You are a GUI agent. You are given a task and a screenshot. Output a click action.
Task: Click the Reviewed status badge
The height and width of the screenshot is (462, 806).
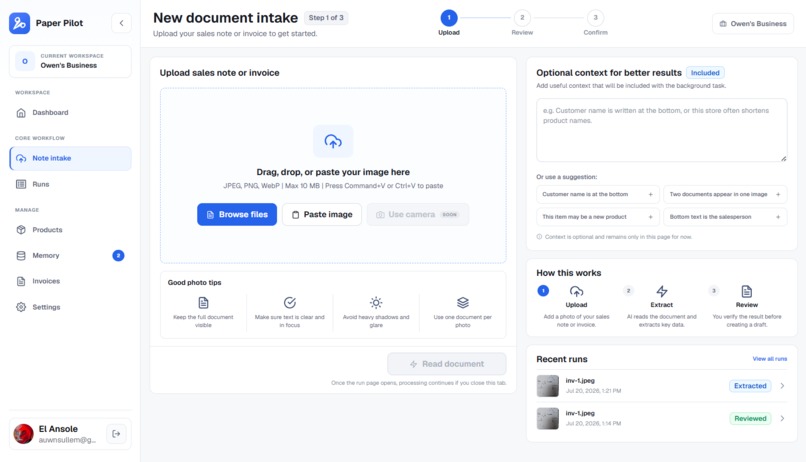(x=750, y=418)
